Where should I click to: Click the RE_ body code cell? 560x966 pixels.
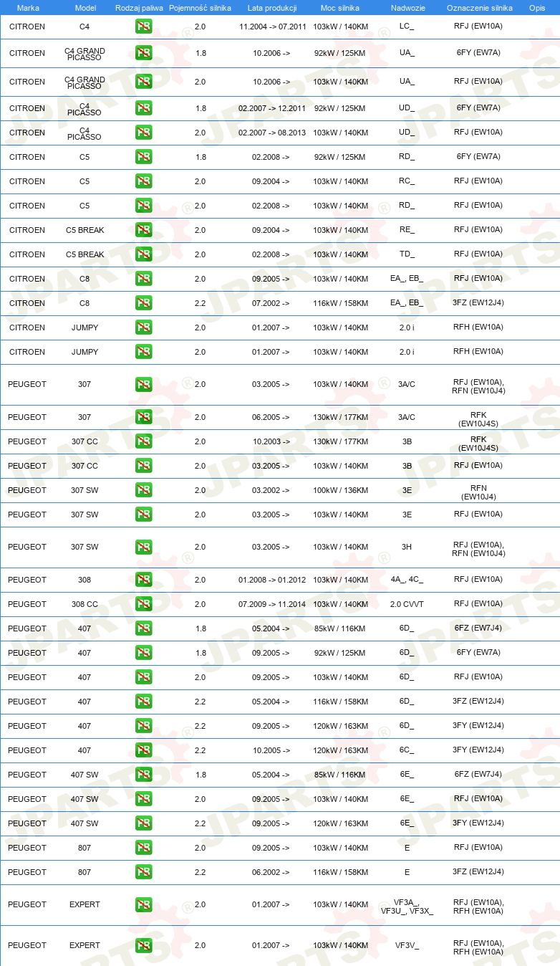[x=407, y=231]
